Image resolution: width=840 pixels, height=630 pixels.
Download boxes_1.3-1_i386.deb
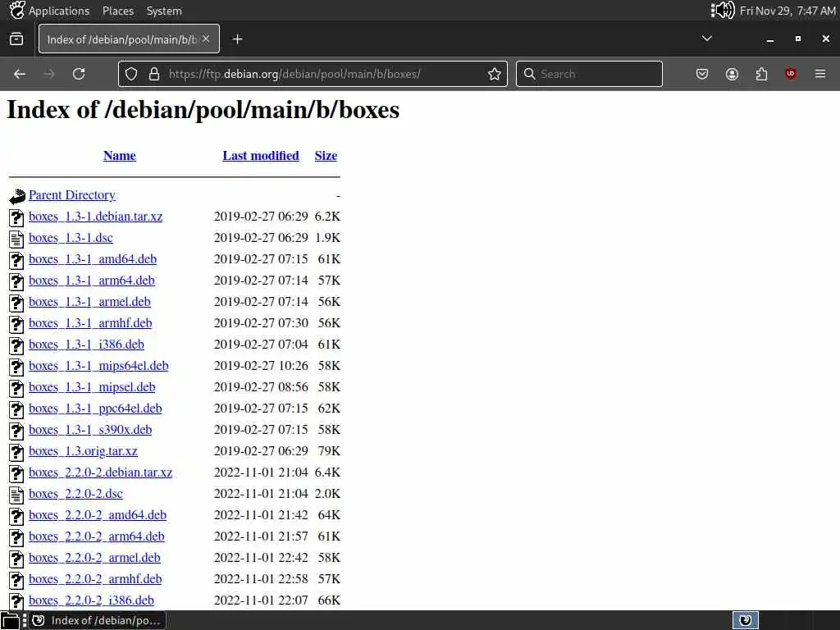[x=86, y=345]
